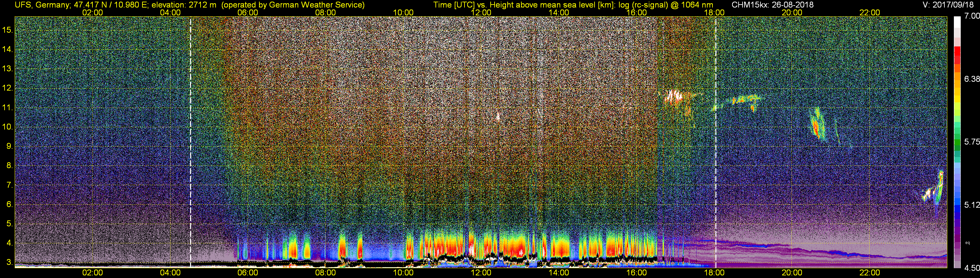Viewport: 980px width, 278px height.
Task: Click the '3.' km height axis label
Action: tap(9, 262)
